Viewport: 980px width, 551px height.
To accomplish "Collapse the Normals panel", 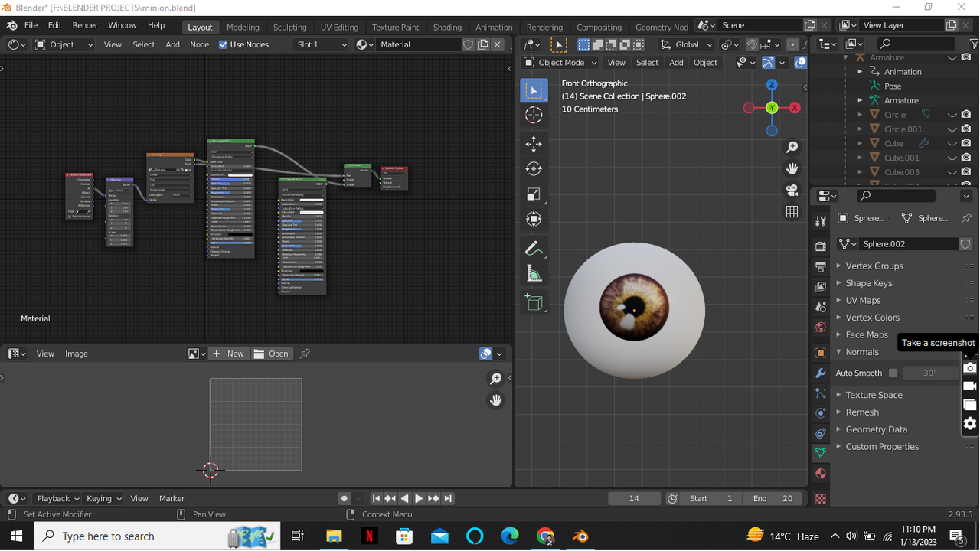I will tap(861, 352).
